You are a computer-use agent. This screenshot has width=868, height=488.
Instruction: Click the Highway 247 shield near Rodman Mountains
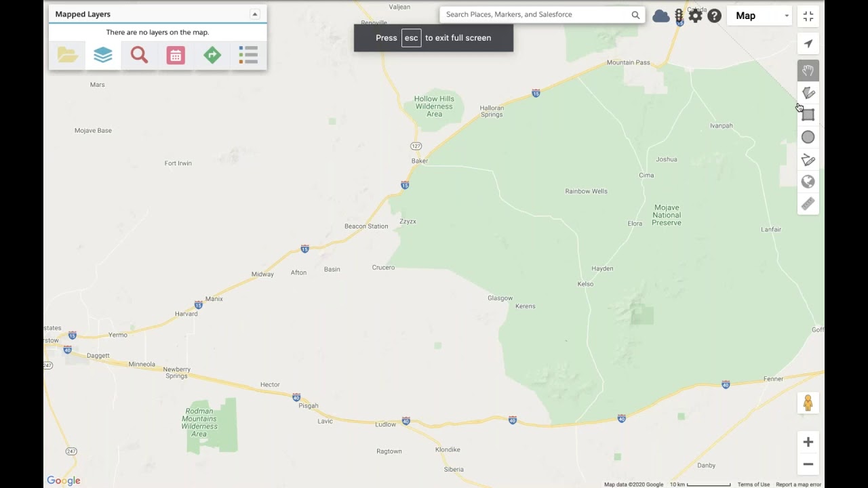click(71, 451)
